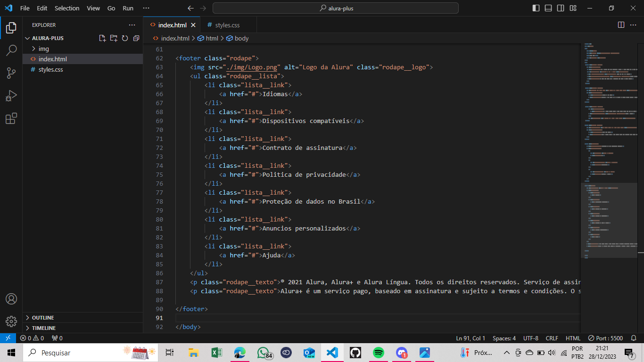Show more menu items ellipsis in title bar
The height and width of the screenshot is (362, 644).
146,8
